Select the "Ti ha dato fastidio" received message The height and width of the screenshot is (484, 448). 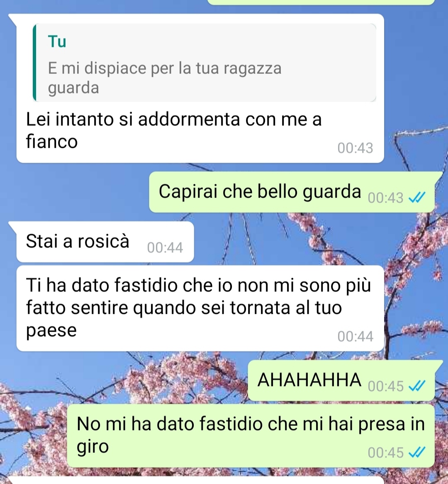(200, 308)
